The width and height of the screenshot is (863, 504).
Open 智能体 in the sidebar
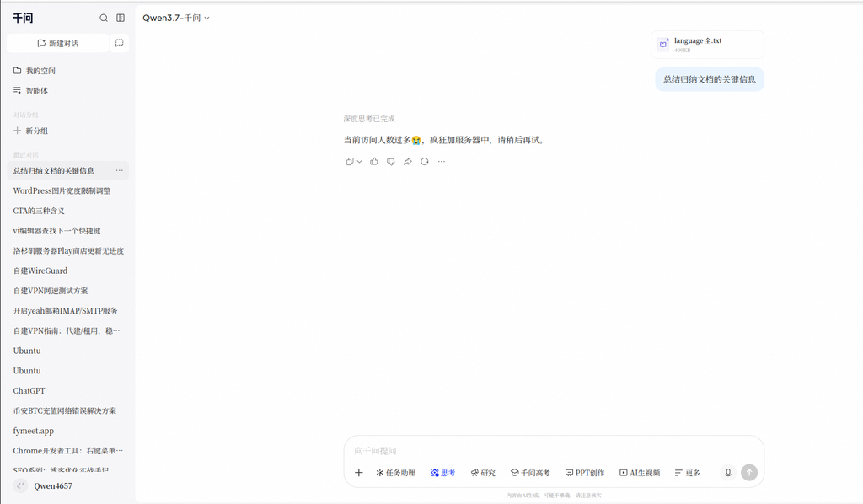point(30,91)
